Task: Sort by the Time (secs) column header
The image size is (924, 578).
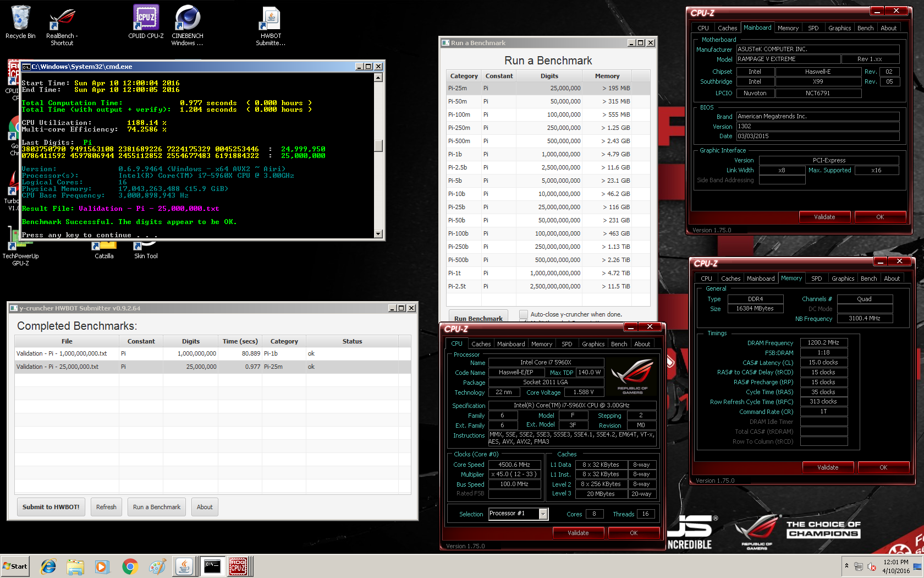Action: pyautogui.click(x=240, y=341)
